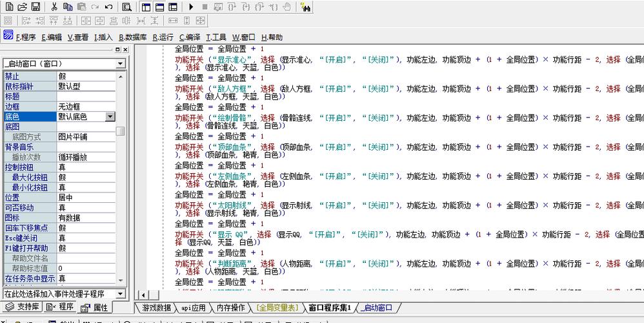The width and height of the screenshot is (644, 323).
Task: Click the Open folder toolbar icon
Action: 22,7
